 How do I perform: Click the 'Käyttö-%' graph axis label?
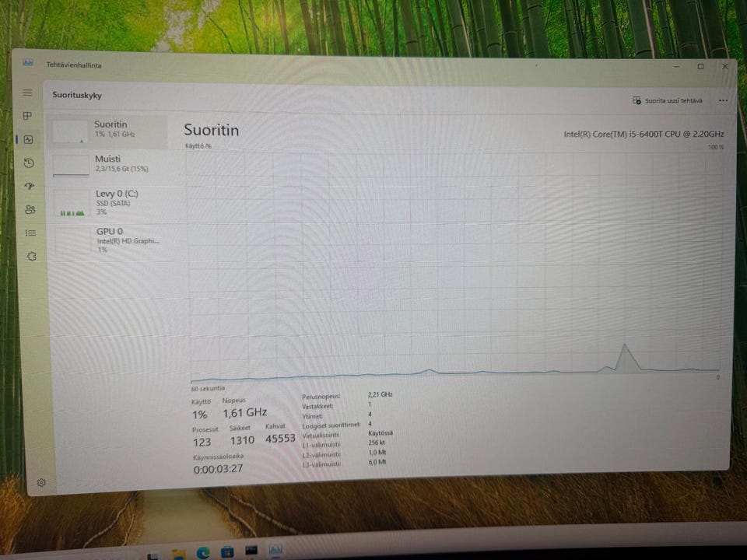coord(198,145)
